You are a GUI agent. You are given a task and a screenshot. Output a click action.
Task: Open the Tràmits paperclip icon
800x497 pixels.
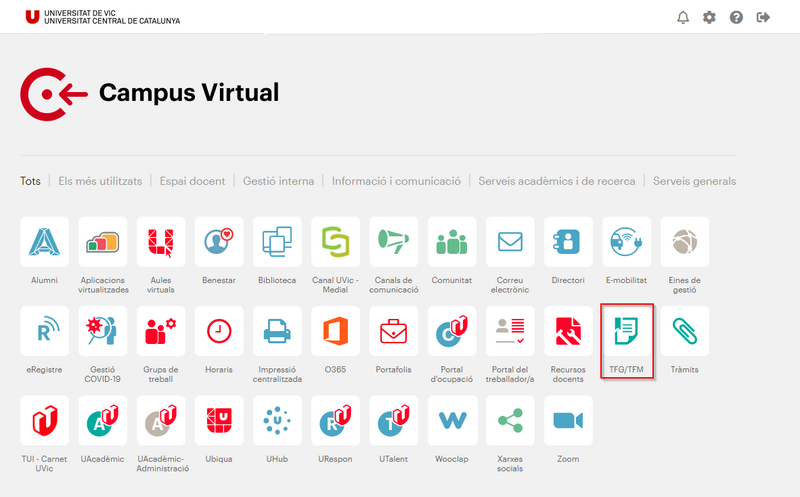pyautogui.click(x=684, y=331)
